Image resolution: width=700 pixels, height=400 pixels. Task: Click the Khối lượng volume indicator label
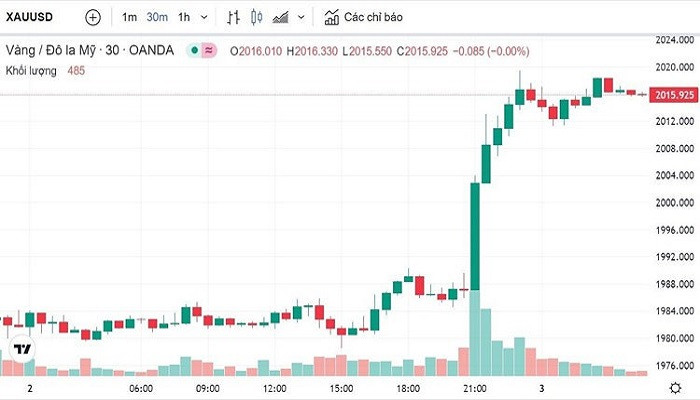coord(32,70)
